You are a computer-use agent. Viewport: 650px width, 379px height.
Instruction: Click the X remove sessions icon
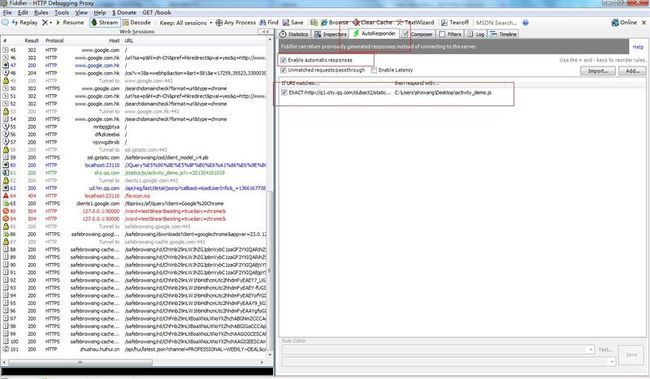click(45, 22)
